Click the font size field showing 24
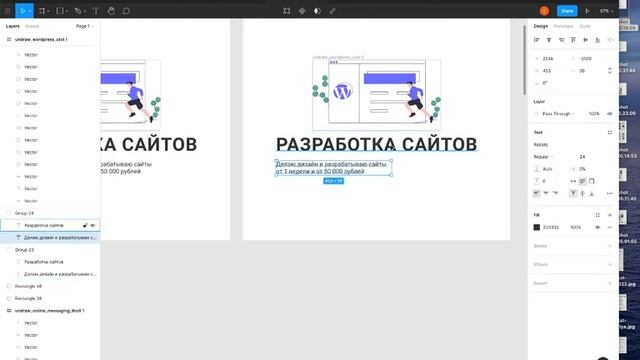Screen dimensions: 640x360 [582, 157]
